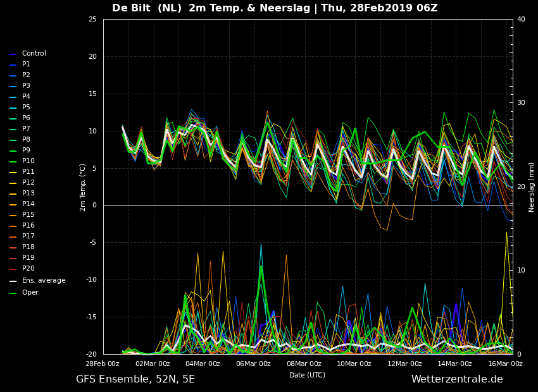Select the Ens. average legend entry
Screen dimensions: 538x392
[x=37, y=281]
